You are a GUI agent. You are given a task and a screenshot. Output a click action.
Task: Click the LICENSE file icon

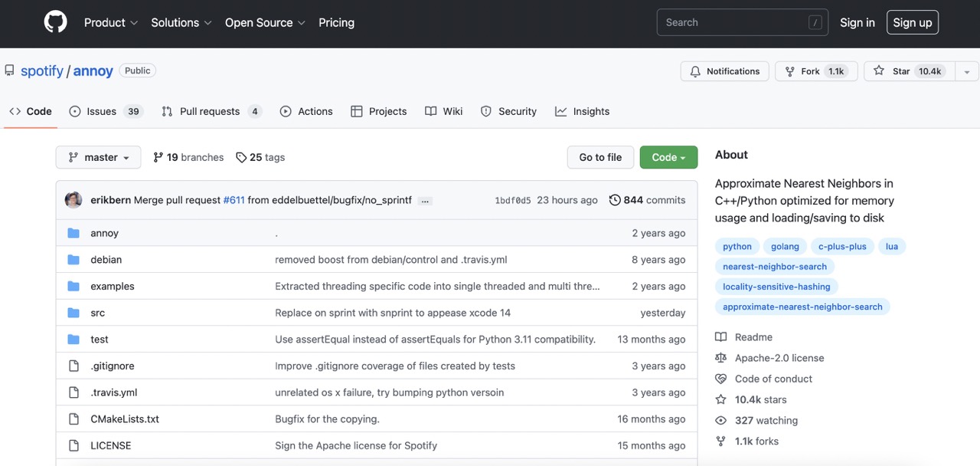coord(73,445)
